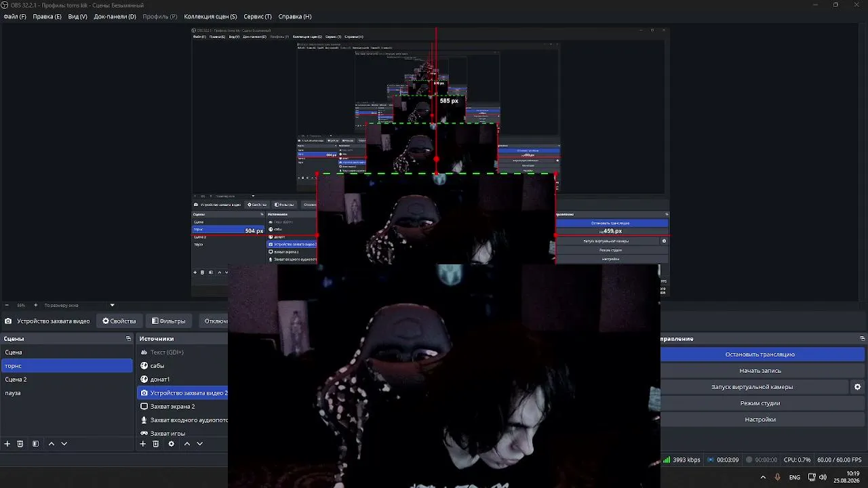This screenshot has width=868, height=488.
Task: Click the microphone icon beside Захват входного аудиопотока
Action: (x=144, y=420)
